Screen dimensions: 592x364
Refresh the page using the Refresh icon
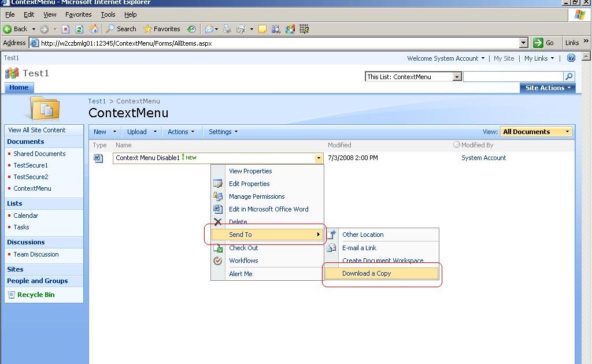coord(79,29)
